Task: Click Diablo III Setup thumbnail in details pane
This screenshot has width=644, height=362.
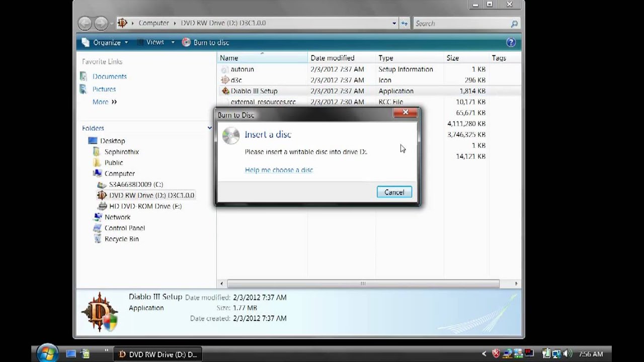Action: [101, 312]
